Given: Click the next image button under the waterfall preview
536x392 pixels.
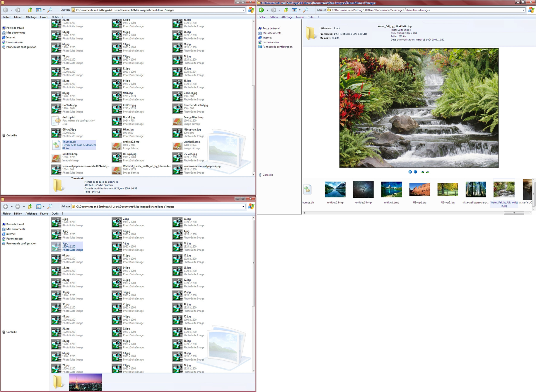Looking at the screenshot, I should click(x=415, y=172).
